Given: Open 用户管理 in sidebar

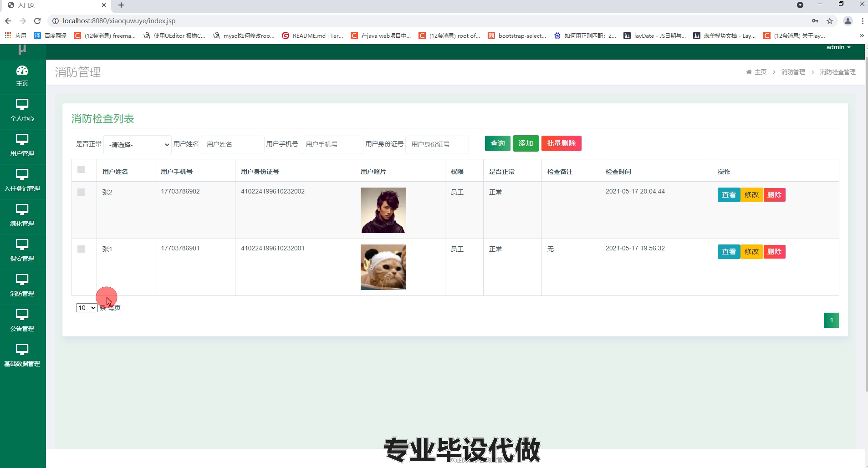Looking at the screenshot, I should coord(22,146).
